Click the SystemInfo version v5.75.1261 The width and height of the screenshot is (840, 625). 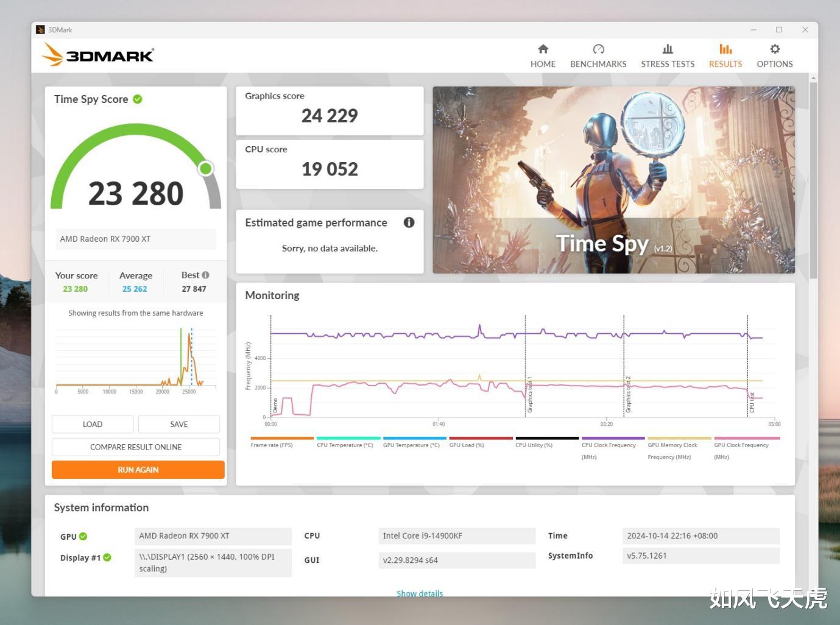coord(701,556)
